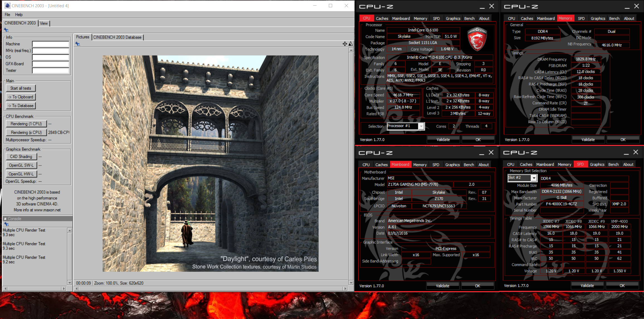Click the To Database button

coord(21,105)
